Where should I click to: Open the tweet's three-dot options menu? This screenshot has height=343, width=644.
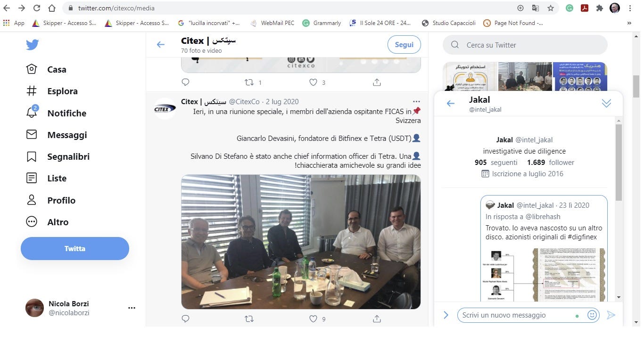pyautogui.click(x=416, y=101)
